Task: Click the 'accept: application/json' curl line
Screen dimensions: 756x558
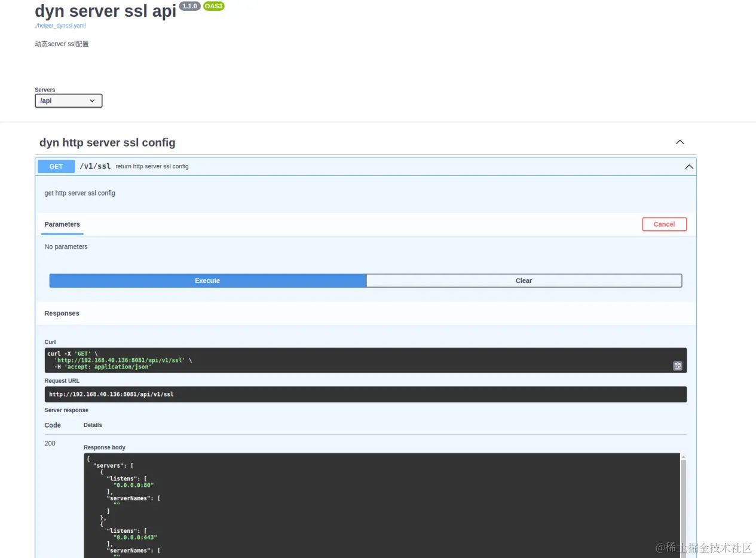Action: (103, 367)
